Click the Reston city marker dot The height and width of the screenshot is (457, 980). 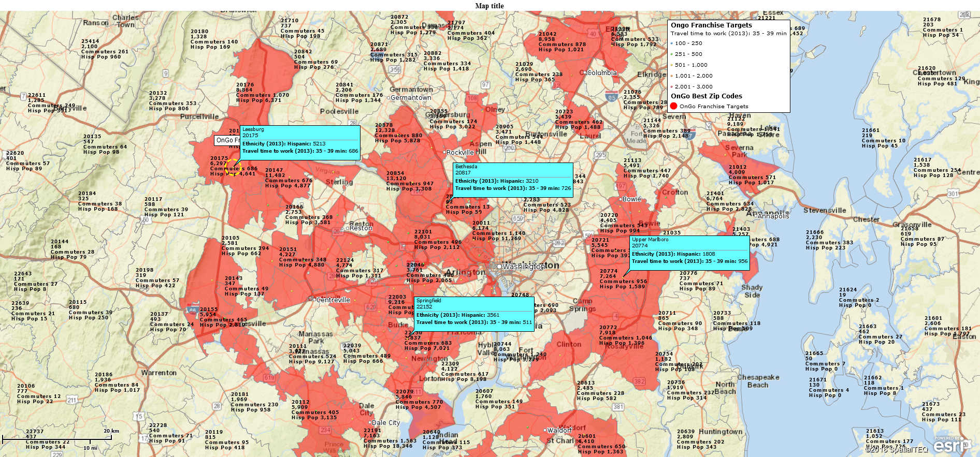coord(347,228)
